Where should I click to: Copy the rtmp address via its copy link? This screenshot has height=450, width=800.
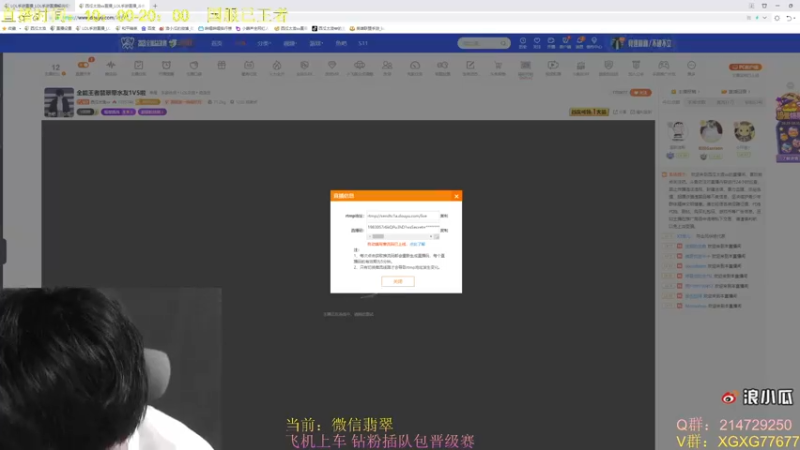444,216
